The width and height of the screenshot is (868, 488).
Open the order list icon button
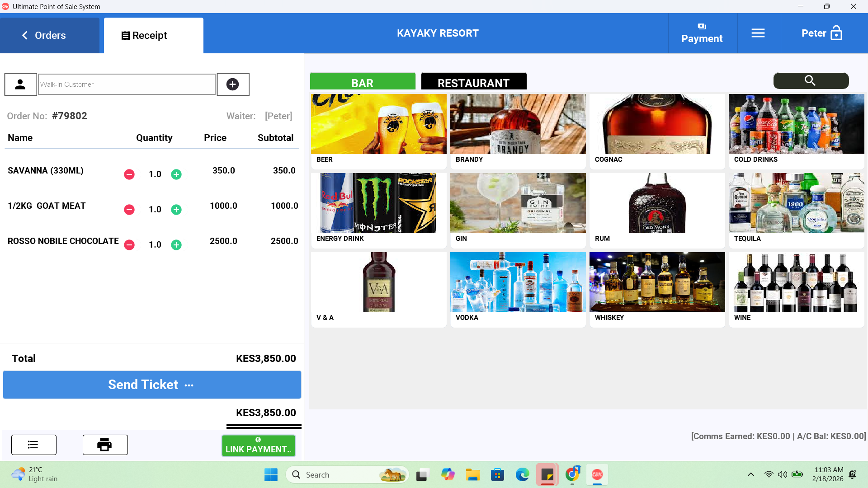33,445
